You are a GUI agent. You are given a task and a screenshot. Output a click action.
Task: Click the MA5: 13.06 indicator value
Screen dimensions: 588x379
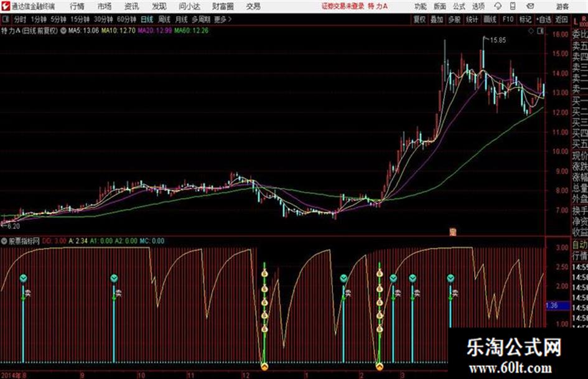click(83, 30)
